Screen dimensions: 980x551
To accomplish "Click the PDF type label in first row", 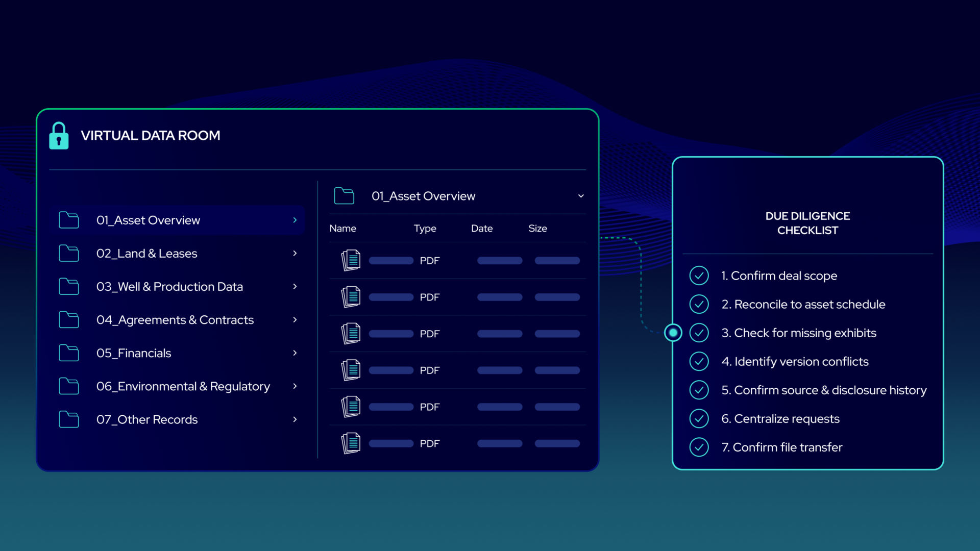I will click(429, 261).
